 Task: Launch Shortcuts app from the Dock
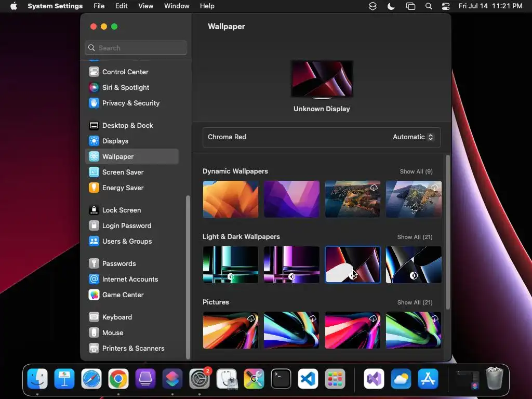[x=172, y=379]
